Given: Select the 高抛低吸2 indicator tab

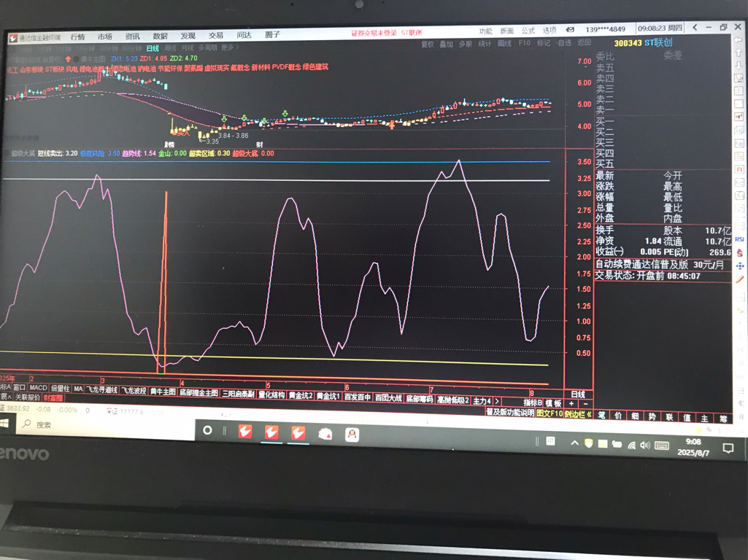Looking at the screenshot, I should 453,400.
